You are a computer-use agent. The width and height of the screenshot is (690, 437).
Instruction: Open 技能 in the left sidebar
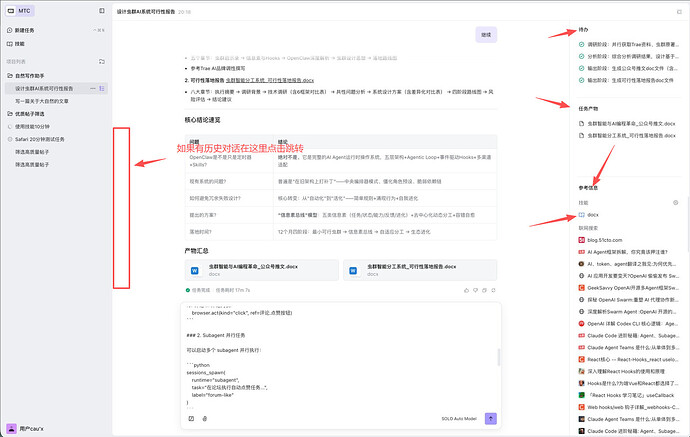[x=19, y=44]
